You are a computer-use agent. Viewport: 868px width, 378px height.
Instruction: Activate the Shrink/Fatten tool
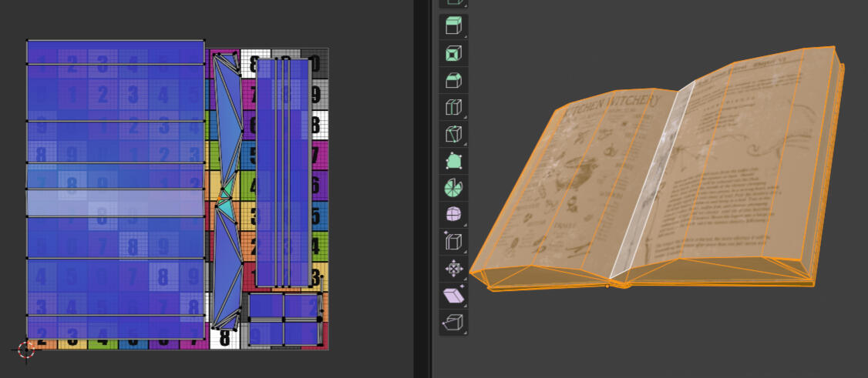pyautogui.click(x=453, y=269)
